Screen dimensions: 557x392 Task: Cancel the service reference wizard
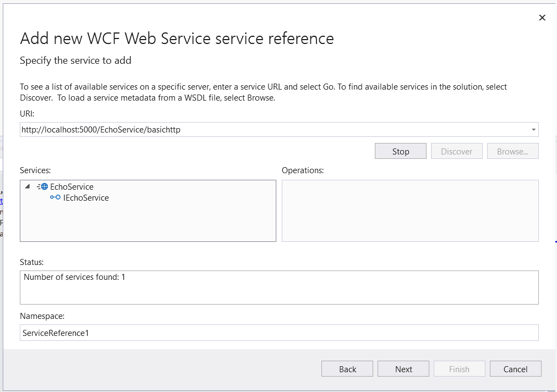[515, 369]
